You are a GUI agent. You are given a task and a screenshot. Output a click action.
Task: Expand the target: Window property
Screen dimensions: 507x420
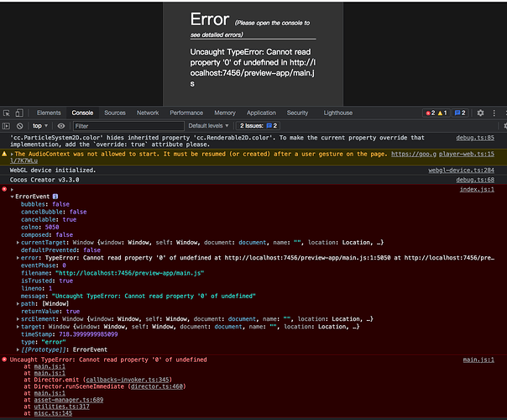(x=18, y=327)
